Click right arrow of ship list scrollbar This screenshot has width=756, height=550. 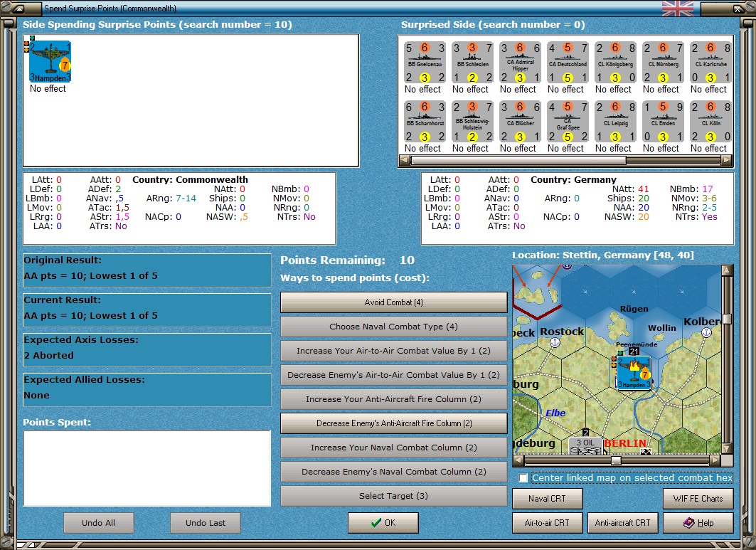point(726,161)
